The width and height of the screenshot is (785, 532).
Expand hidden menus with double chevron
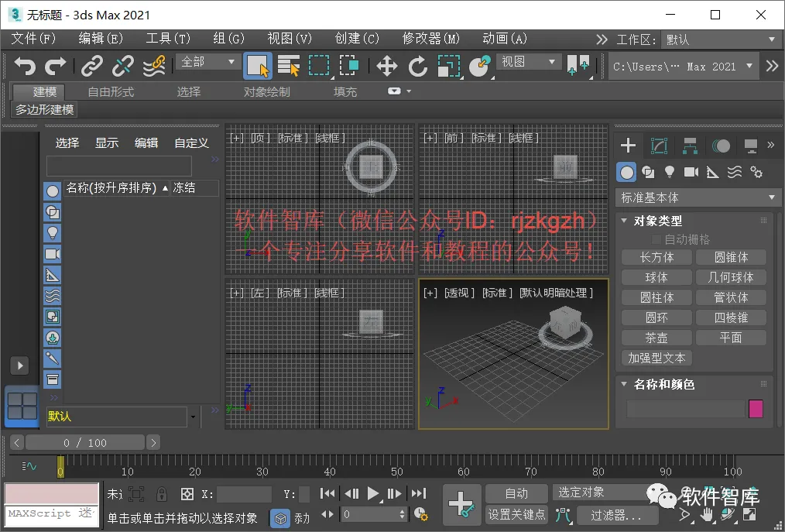click(602, 39)
